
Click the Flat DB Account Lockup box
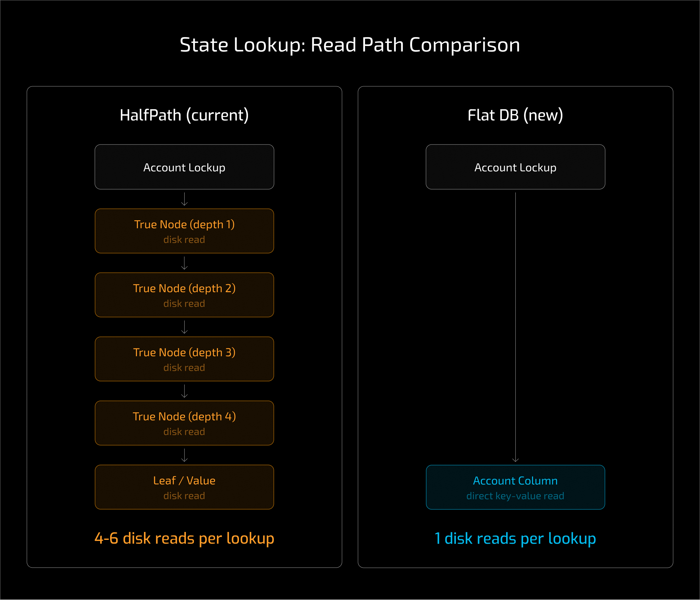pos(515,167)
